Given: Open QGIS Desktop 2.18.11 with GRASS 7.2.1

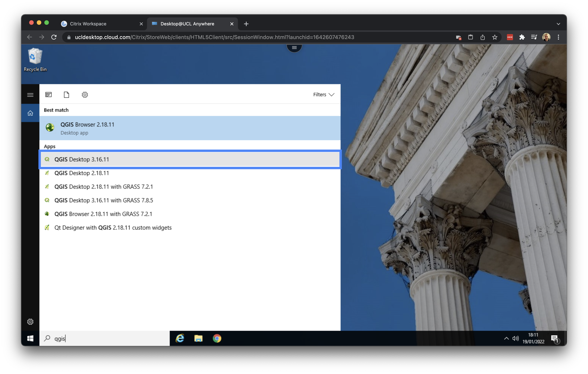Looking at the screenshot, I should coord(104,187).
